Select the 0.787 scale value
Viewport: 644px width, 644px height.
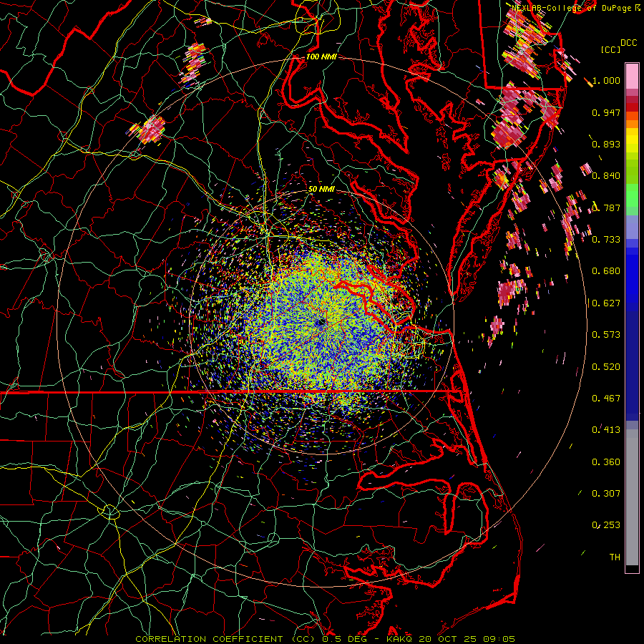coord(606,208)
